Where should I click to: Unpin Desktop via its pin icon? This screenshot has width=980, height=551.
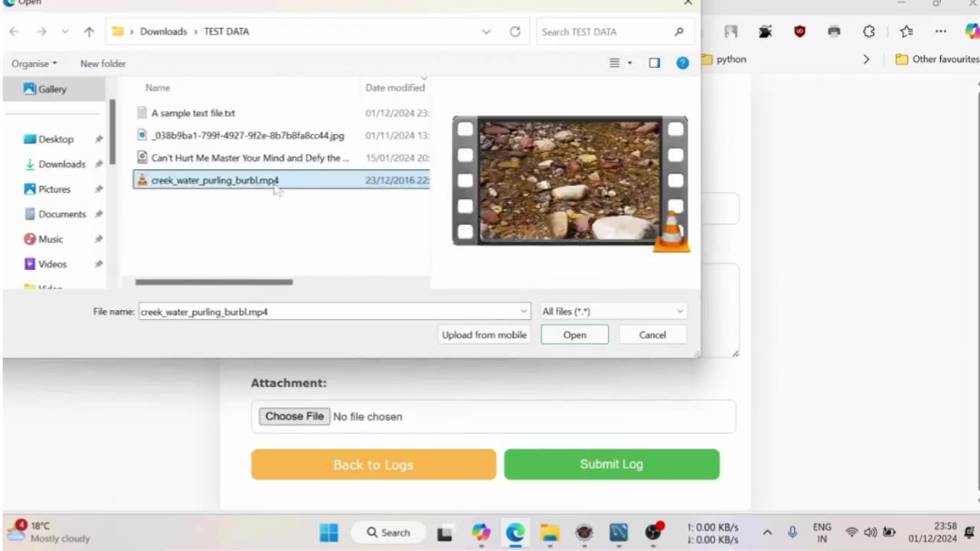99,139
